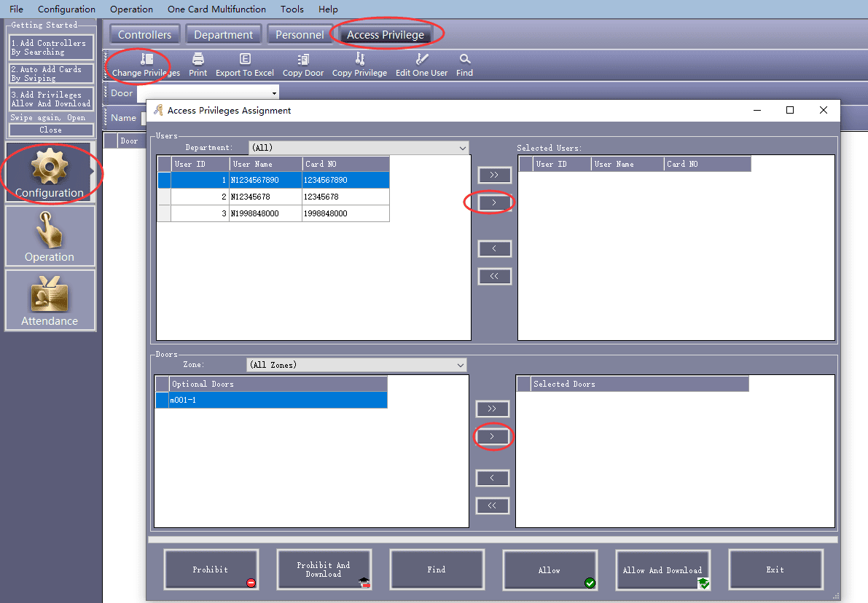
Task: Move selected door to Selected Doors
Action: click(x=492, y=436)
